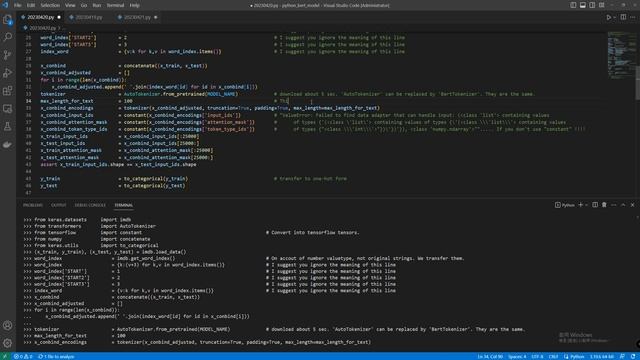Switch to the 20230420.py editor tab
The image size is (640, 360).
[40, 18]
